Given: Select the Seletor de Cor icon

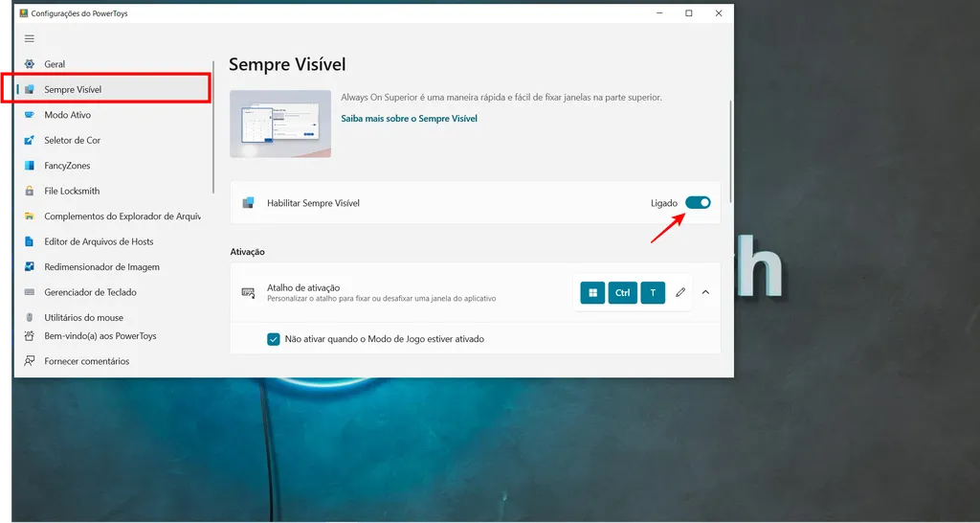Looking at the screenshot, I should 30,141.
